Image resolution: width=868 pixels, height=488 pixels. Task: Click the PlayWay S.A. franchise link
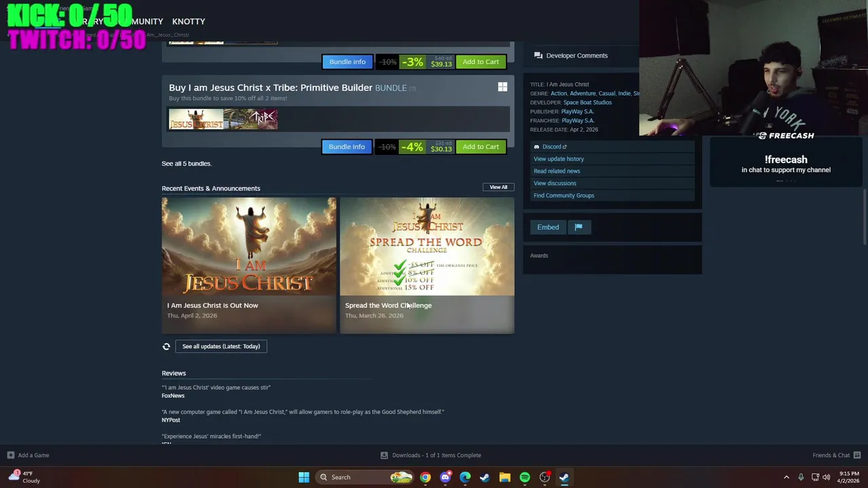(x=578, y=121)
